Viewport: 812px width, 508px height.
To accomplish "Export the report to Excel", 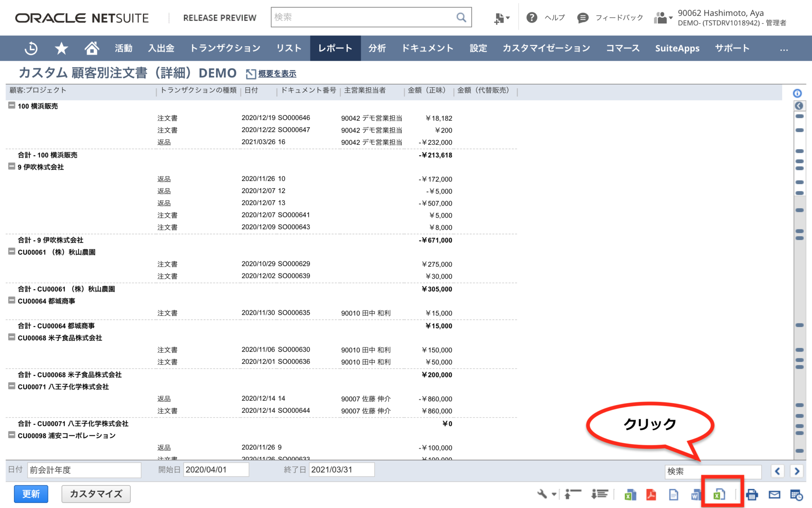I will pyautogui.click(x=719, y=495).
